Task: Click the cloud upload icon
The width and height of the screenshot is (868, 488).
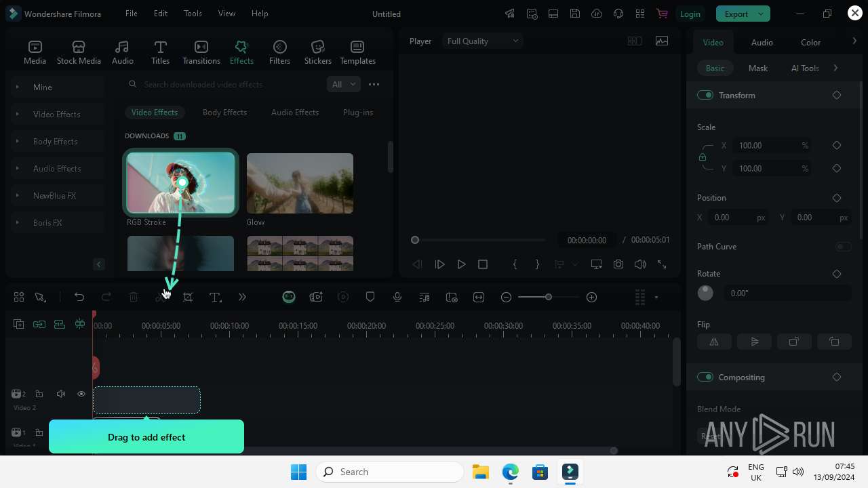Action: [x=597, y=14]
